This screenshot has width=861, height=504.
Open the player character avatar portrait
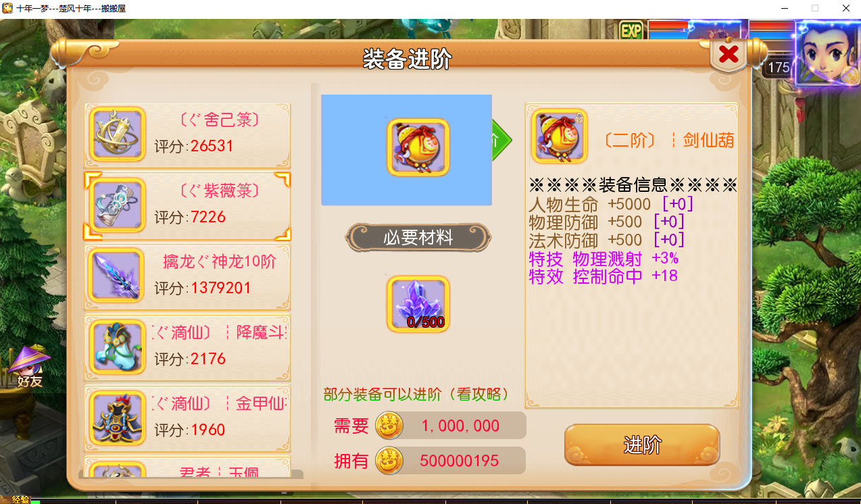point(827,53)
